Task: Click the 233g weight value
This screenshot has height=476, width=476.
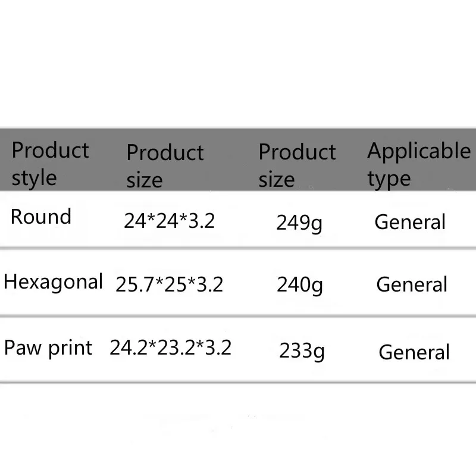Action: 302,351
